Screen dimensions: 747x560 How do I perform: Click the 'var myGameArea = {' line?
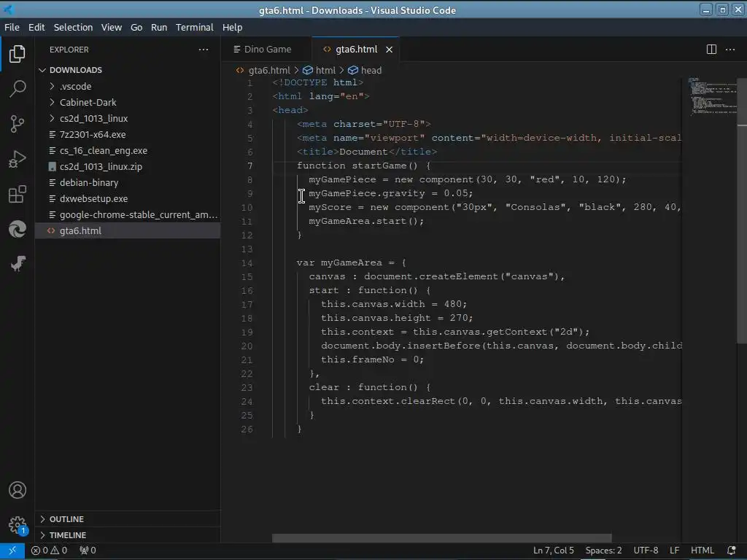[351, 262]
